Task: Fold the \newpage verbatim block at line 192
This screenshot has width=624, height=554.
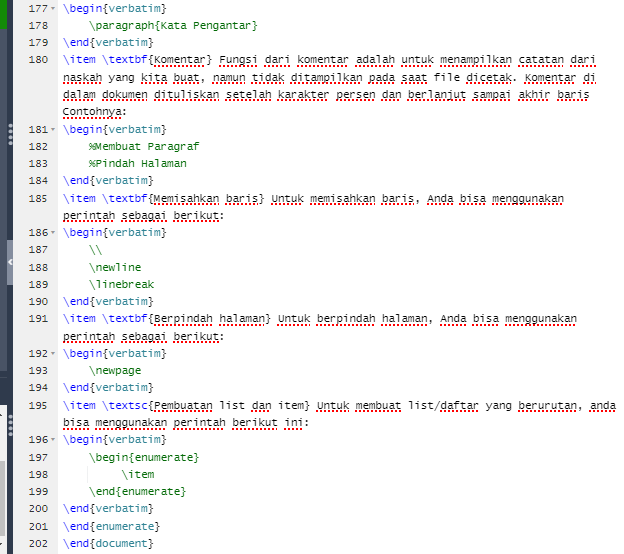Action: pyautogui.click(x=53, y=353)
